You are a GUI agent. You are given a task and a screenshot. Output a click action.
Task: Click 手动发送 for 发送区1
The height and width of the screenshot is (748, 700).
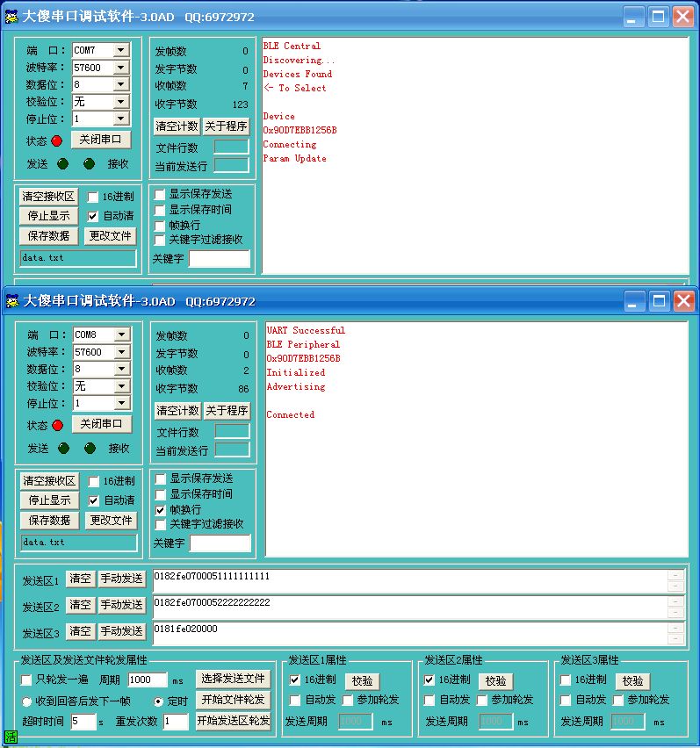[121, 579]
